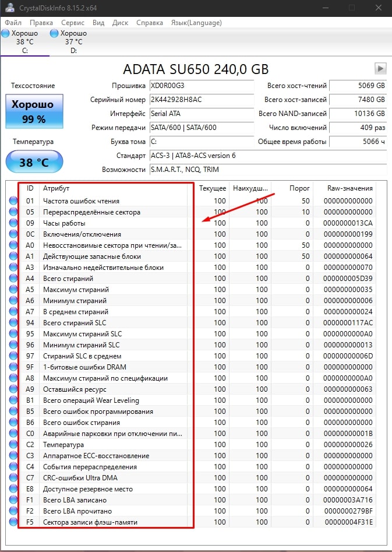Click the status orb of attribute 01
392x552 pixels.
[x=13, y=201]
